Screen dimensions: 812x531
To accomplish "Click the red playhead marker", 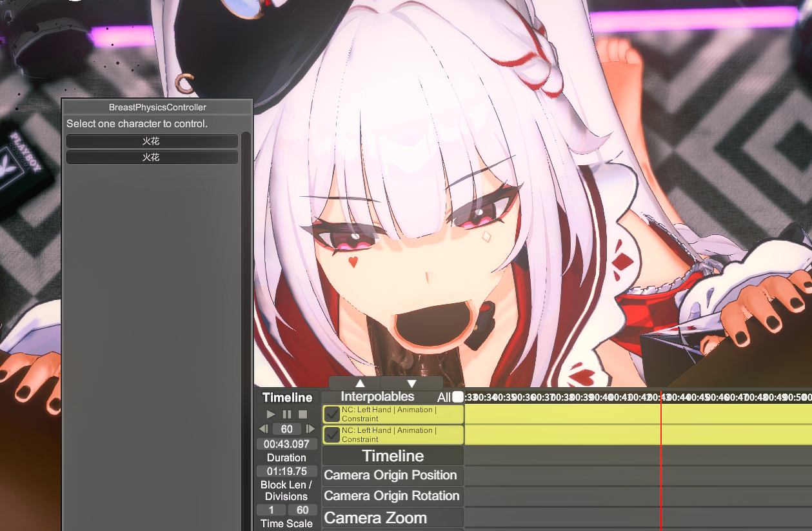I will (661, 461).
